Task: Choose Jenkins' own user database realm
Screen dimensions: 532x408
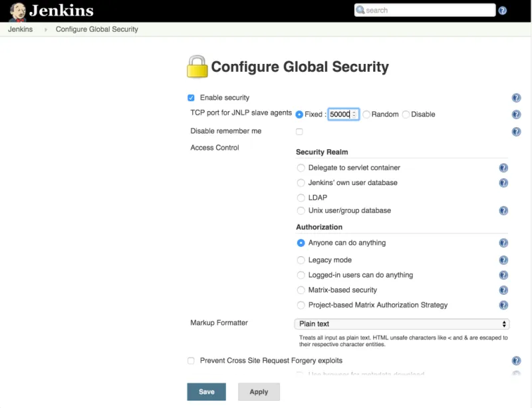Action: (301, 183)
